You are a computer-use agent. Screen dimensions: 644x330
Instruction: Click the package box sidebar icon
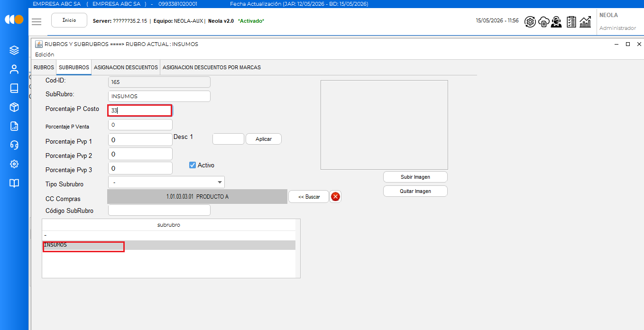coord(14,107)
